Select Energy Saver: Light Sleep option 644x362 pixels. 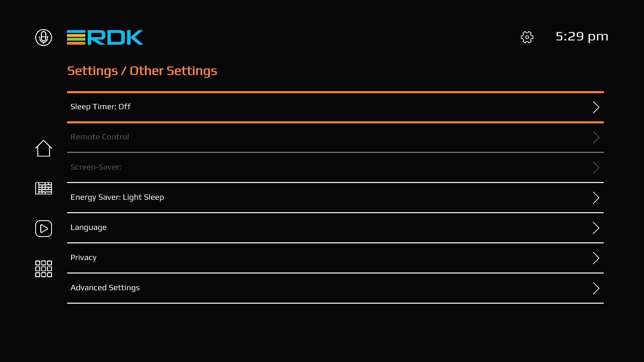(x=117, y=197)
